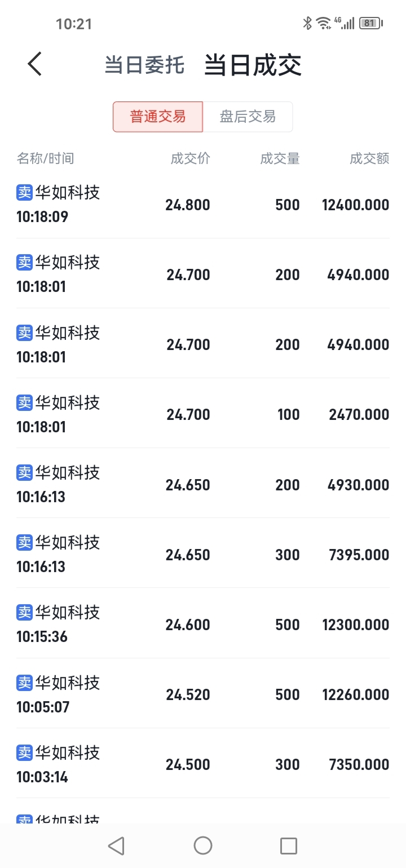The image size is (406, 868).
Task: Switch to 当日成交 tab
Action: tap(253, 65)
